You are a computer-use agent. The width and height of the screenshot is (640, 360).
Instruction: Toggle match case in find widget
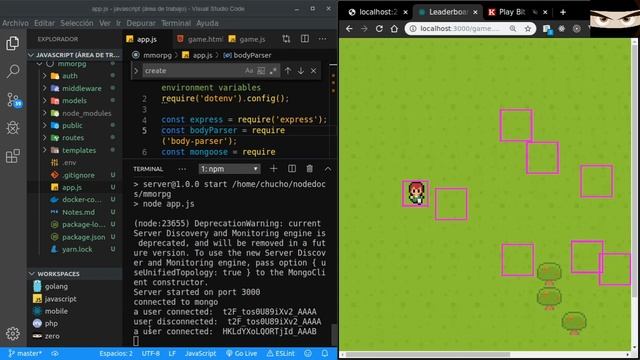click(x=249, y=71)
